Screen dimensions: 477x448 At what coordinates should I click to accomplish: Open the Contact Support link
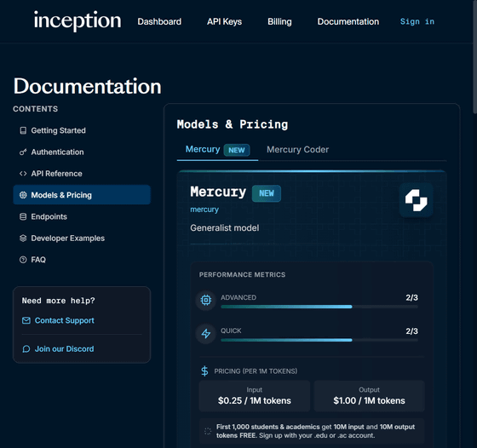64,320
